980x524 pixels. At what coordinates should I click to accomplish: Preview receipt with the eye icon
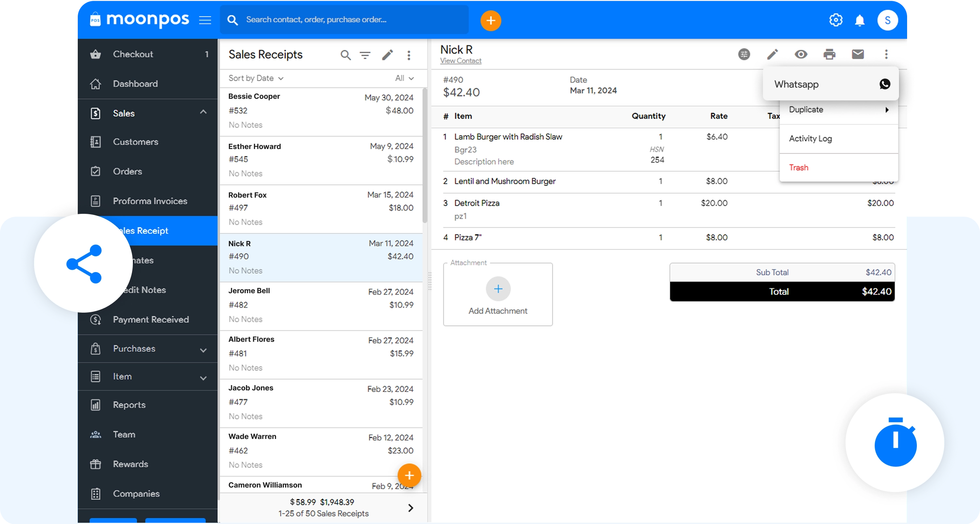point(801,54)
